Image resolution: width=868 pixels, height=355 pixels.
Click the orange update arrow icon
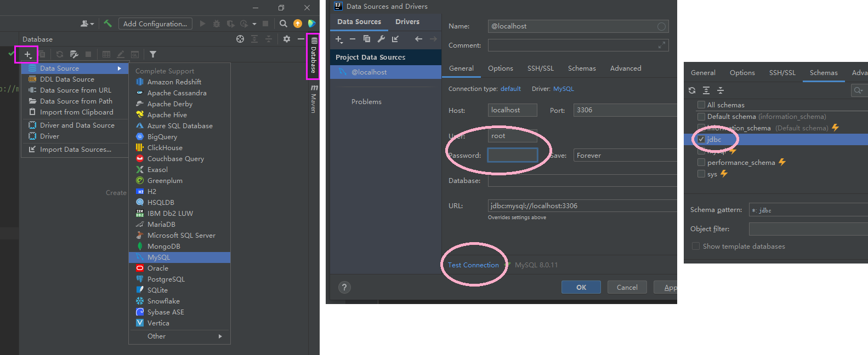(x=298, y=24)
